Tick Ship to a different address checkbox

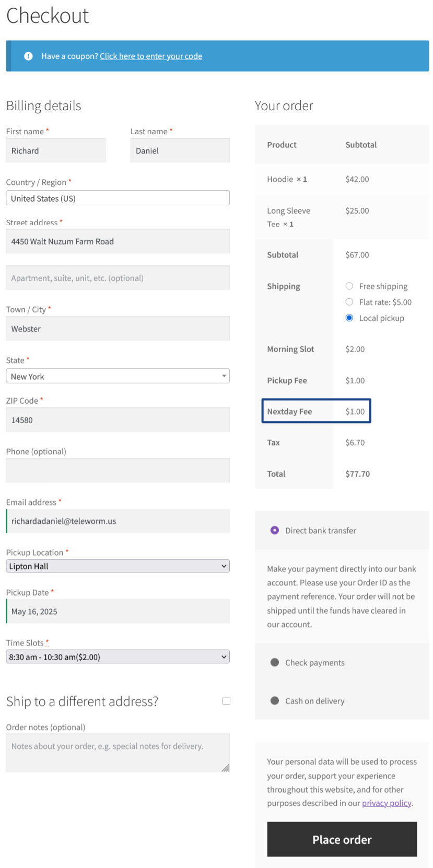(226, 701)
